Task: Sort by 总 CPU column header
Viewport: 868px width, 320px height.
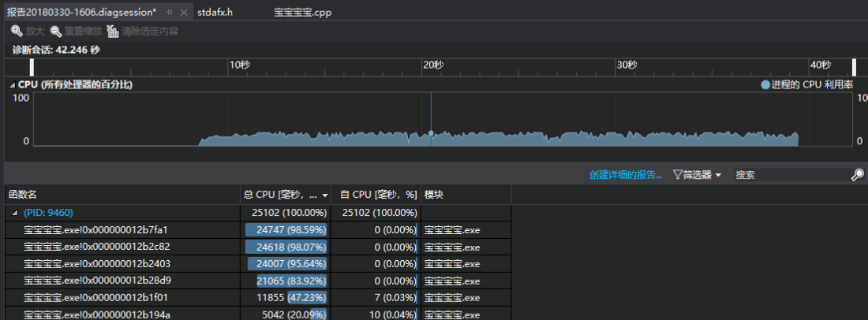Action: (285, 195)
